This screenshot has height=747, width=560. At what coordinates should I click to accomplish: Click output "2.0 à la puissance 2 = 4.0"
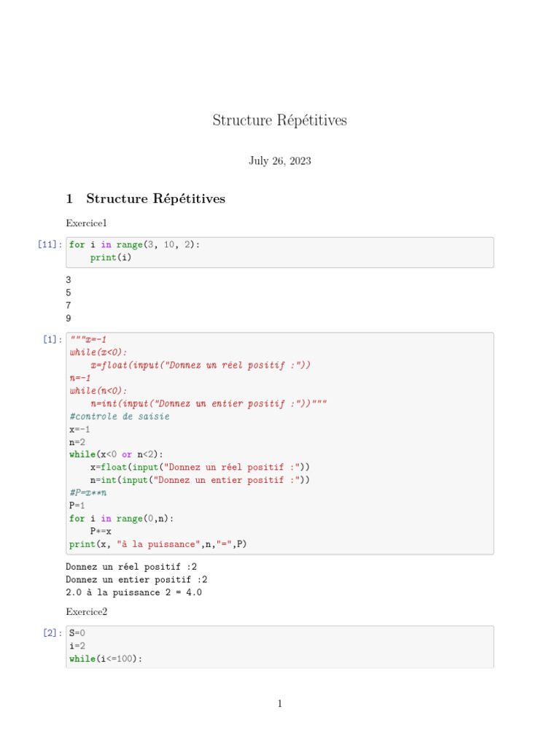133,592
